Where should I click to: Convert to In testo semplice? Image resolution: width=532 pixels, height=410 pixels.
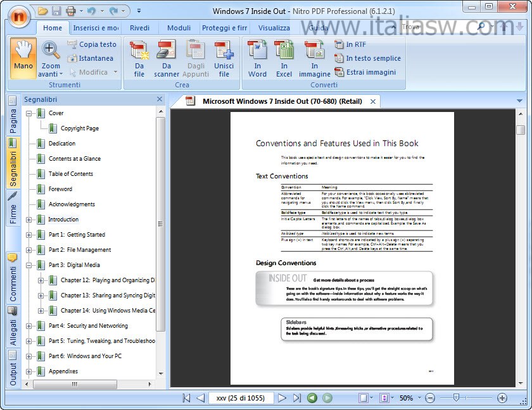point(368,58)
